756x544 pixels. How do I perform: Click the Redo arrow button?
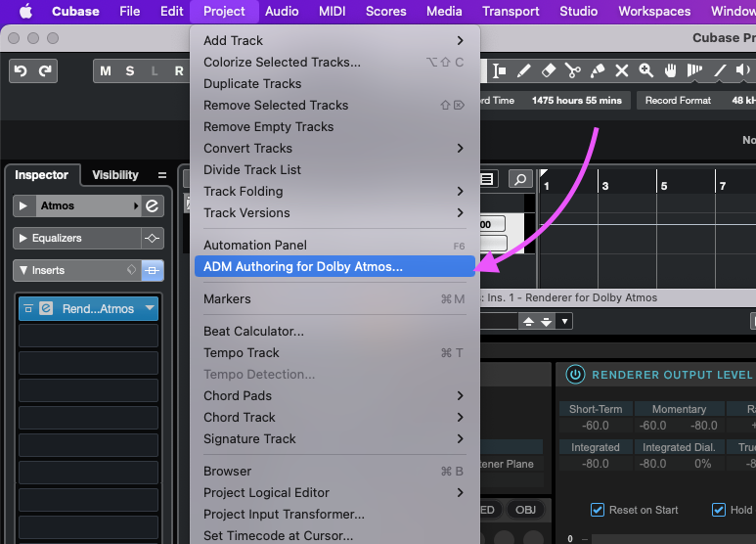[x=45, y=70]
